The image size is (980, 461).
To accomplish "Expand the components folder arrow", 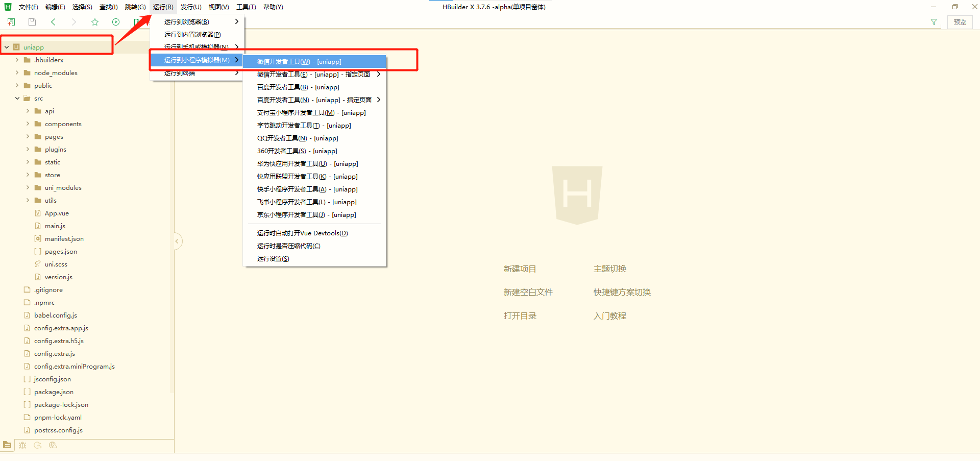I will 28,124.
